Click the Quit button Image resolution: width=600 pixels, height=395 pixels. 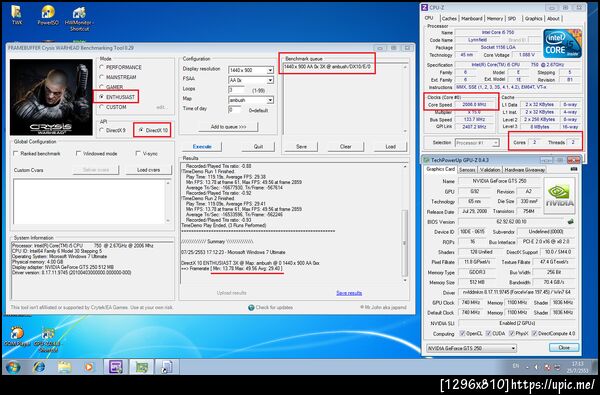pos(258,147)
